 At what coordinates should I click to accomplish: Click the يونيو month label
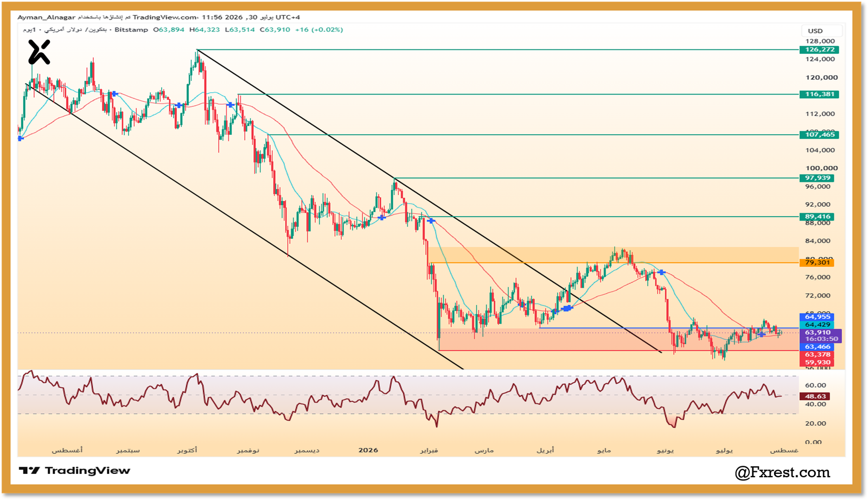pos(665,451)
